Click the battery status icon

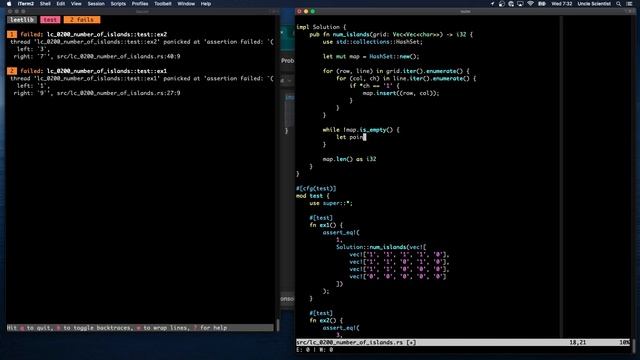(542, 4)
